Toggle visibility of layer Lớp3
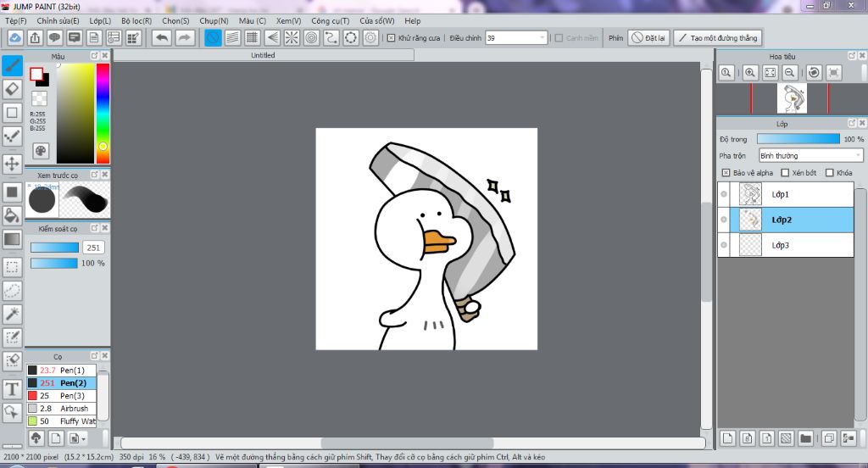Image resolution: width=868 pixels, height=468 pixels. [x=724, y=245]
